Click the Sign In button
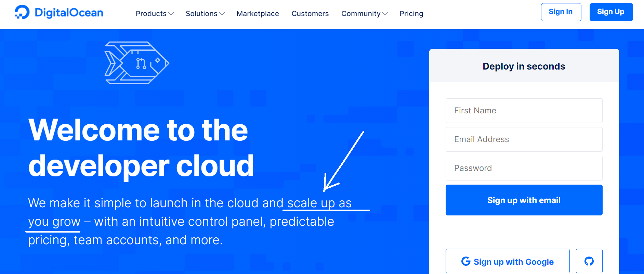The image size is (644, 274). click(561, 12)
